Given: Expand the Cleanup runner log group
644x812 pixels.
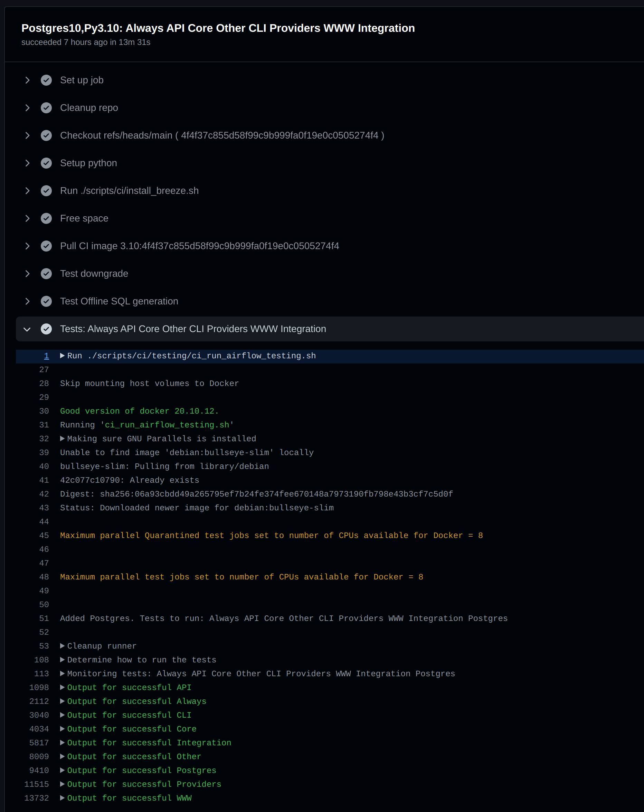Looking at the screenshot, I should point(63,646).
